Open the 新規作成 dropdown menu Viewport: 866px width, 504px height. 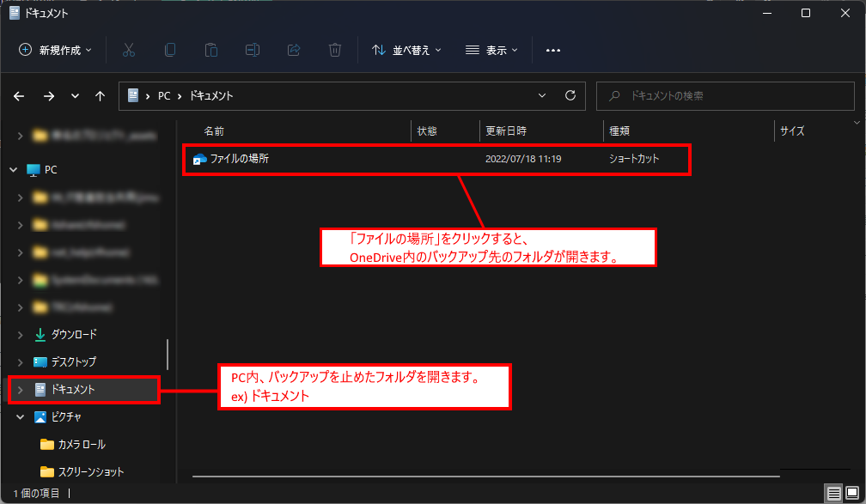coord(55,51)
